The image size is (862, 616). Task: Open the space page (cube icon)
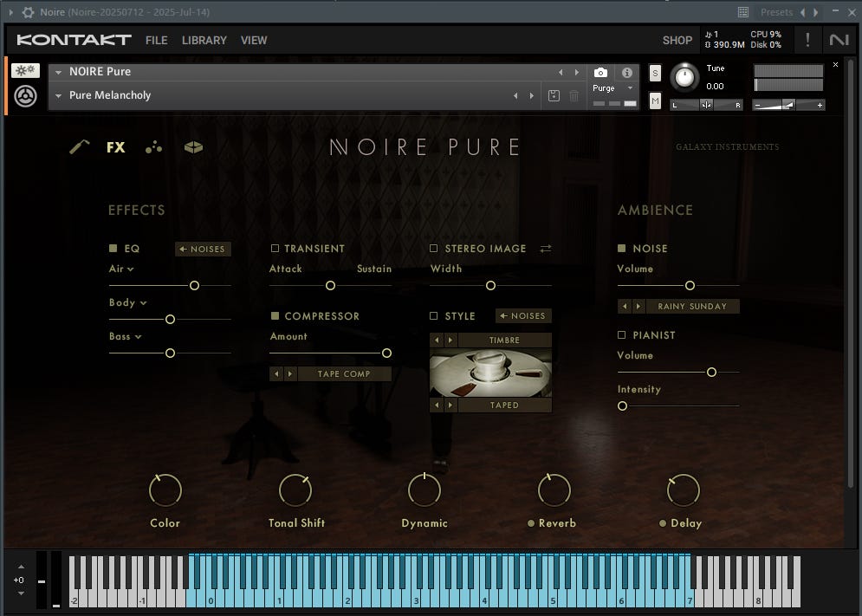coord(193,146)
